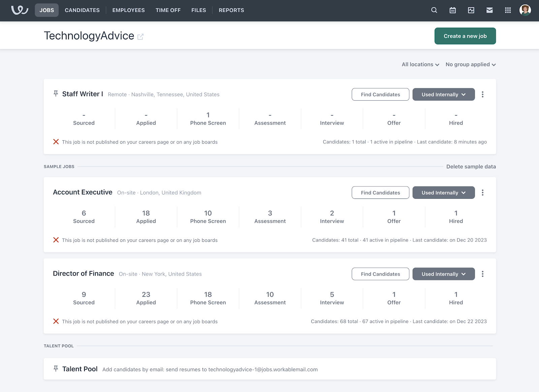Click the Create a new job button
The height and width of the screenshot is (392, 539).
pyautogui.click(x=465, y=36)
